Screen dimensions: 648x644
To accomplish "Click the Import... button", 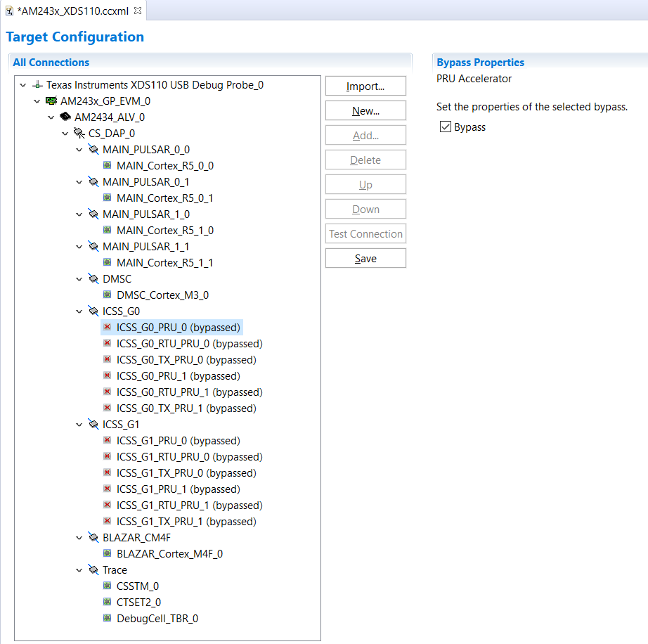I will click(x=365, y=86).
